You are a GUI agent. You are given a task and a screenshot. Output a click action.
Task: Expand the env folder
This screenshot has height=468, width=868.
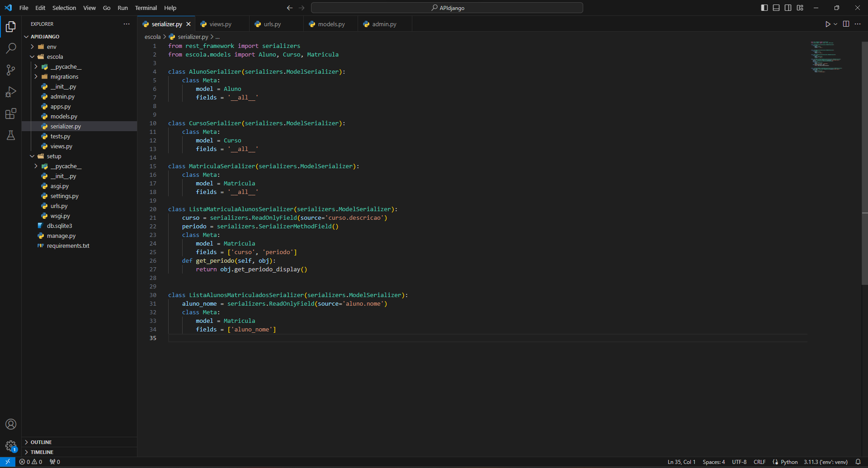(x=32, y=47)
